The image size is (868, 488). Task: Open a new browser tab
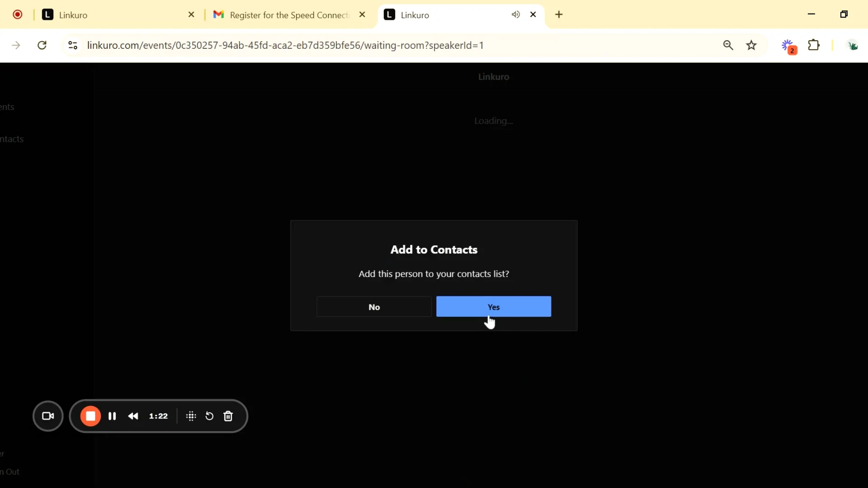(x=559, y=15)
